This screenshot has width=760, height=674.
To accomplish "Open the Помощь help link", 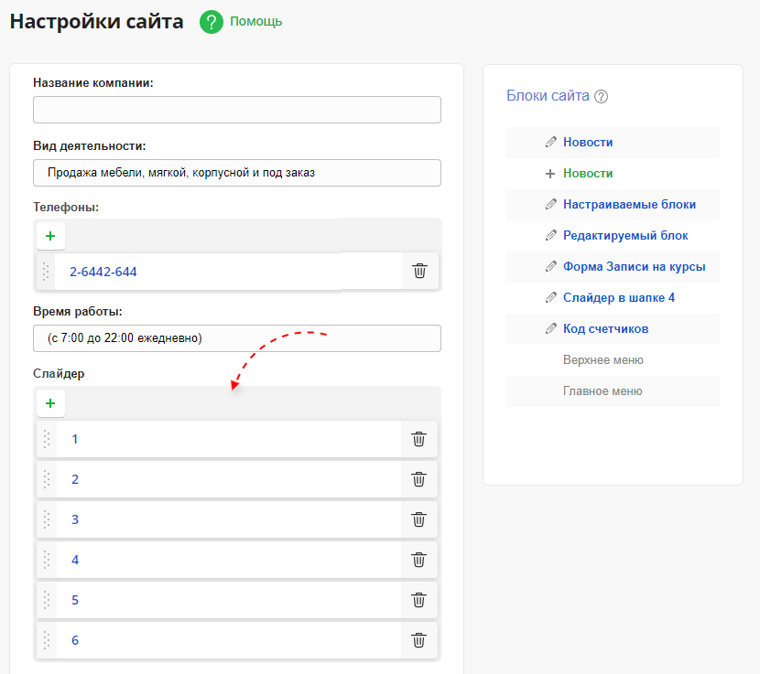I will (256, 21).
